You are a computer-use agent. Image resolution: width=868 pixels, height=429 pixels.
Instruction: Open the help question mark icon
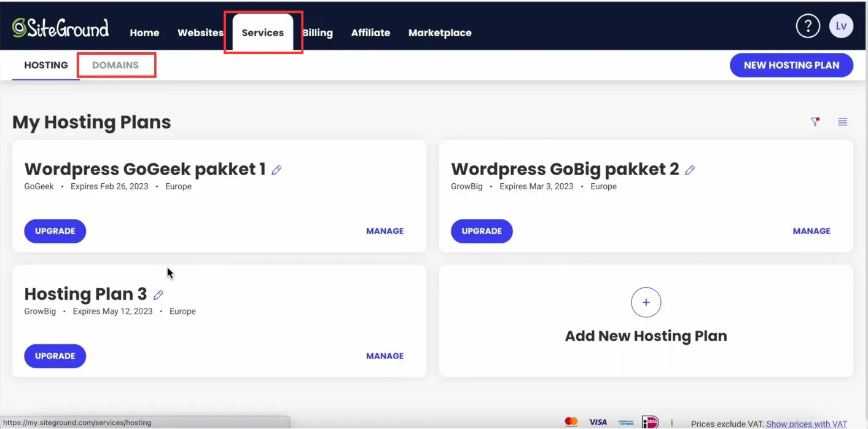808,26
